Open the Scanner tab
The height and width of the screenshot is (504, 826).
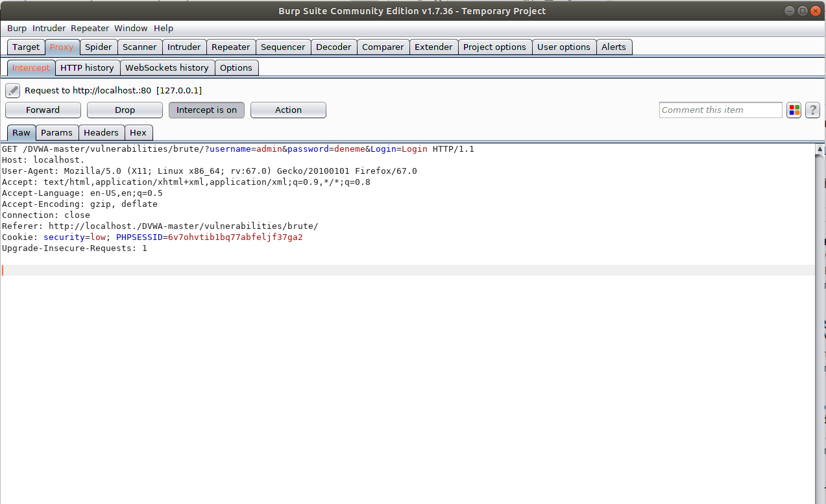pos(140,47)
